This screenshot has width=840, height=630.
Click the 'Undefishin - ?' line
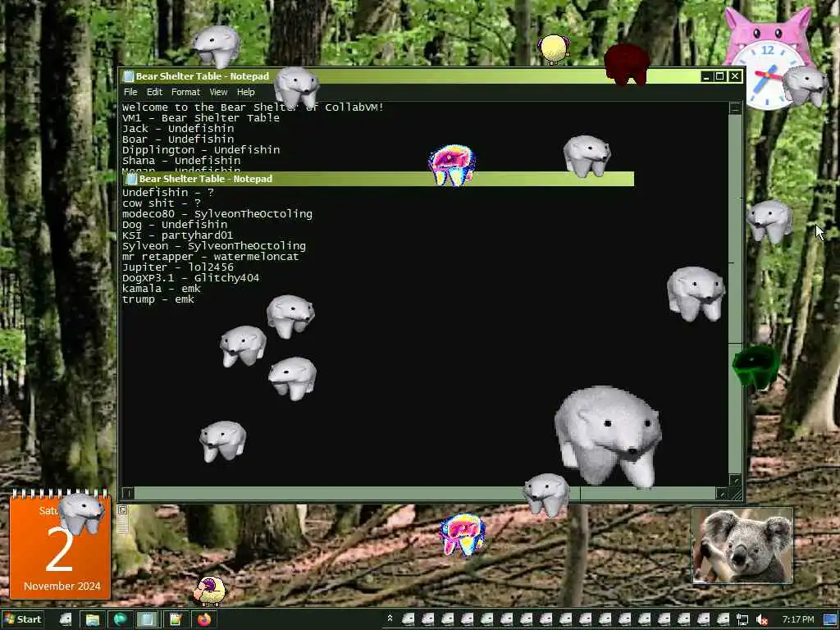click(x=168, y=192)
